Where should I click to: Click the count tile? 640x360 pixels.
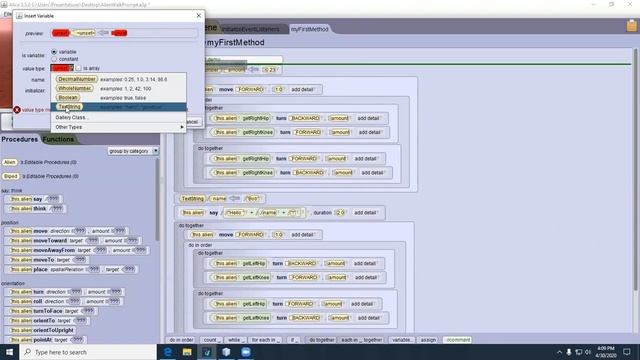pyautogui.click(x=211, y=340)
